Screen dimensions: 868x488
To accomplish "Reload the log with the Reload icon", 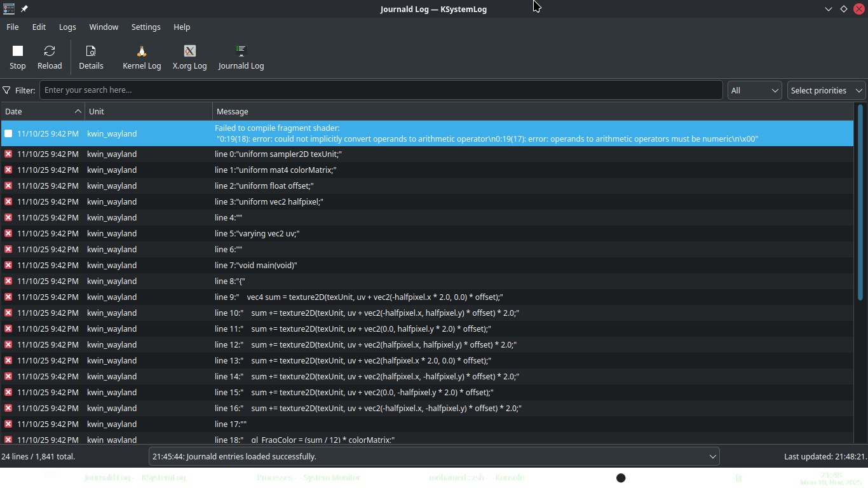I will [50, 51].
